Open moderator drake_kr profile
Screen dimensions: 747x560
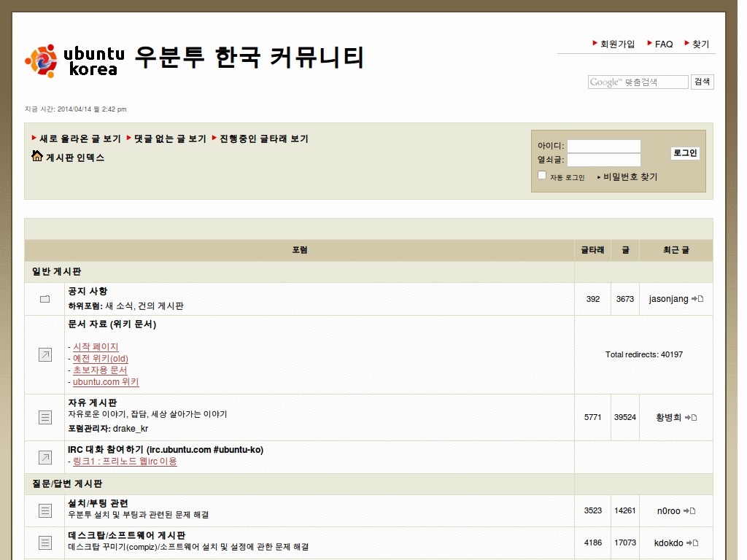pos(131,429)
